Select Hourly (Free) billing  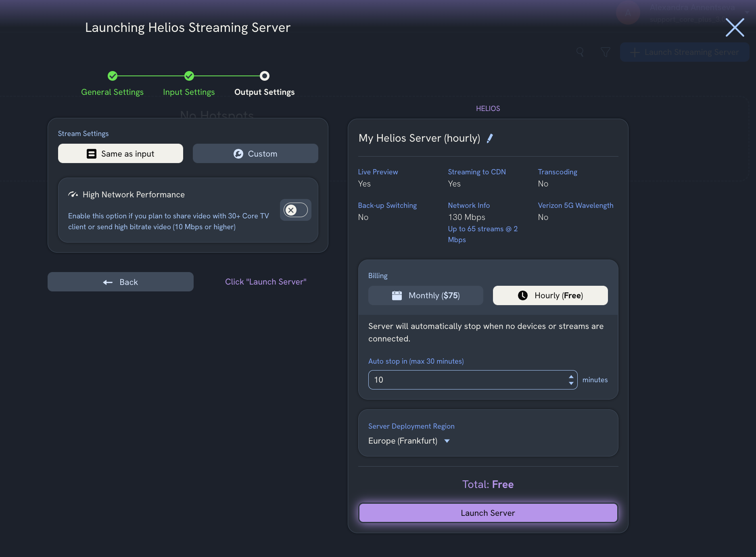click(550, 295)
